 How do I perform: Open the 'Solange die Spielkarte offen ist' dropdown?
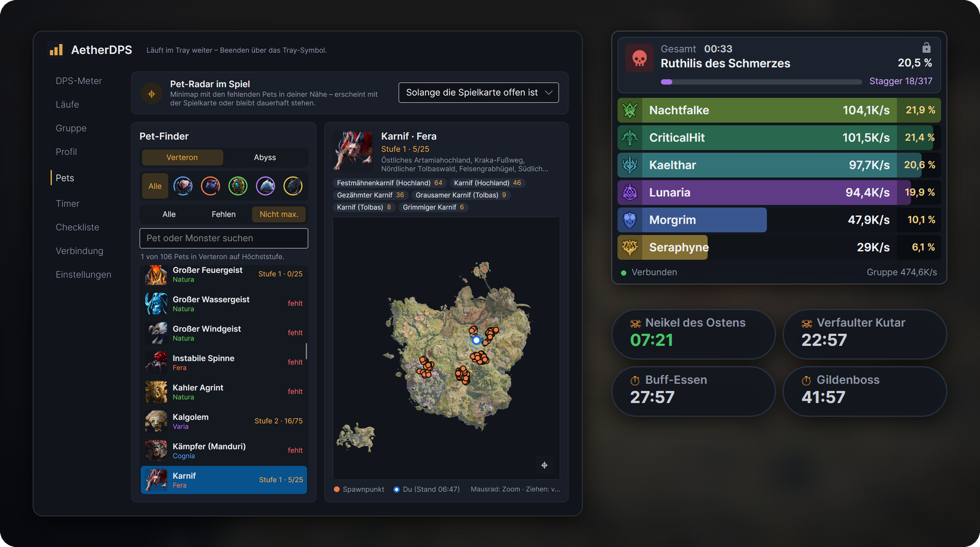click(478, 92)
